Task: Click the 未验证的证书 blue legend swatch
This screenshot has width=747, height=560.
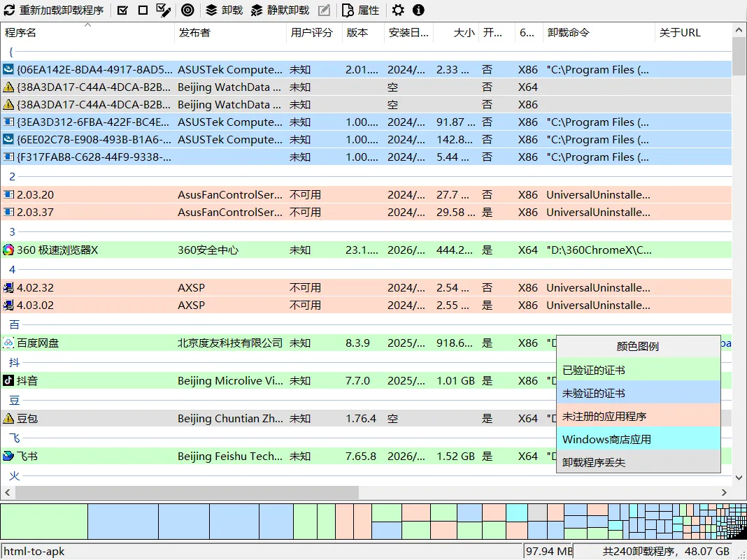Action: click(639, 393)
